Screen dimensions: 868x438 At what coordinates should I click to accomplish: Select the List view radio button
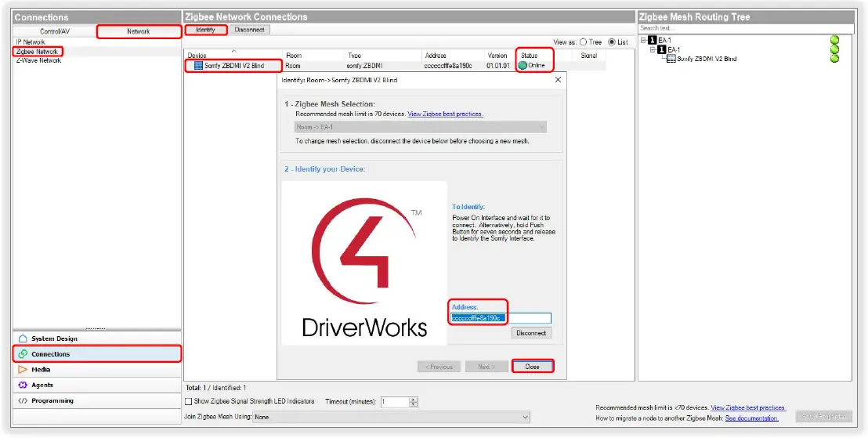tap(612, 42)
